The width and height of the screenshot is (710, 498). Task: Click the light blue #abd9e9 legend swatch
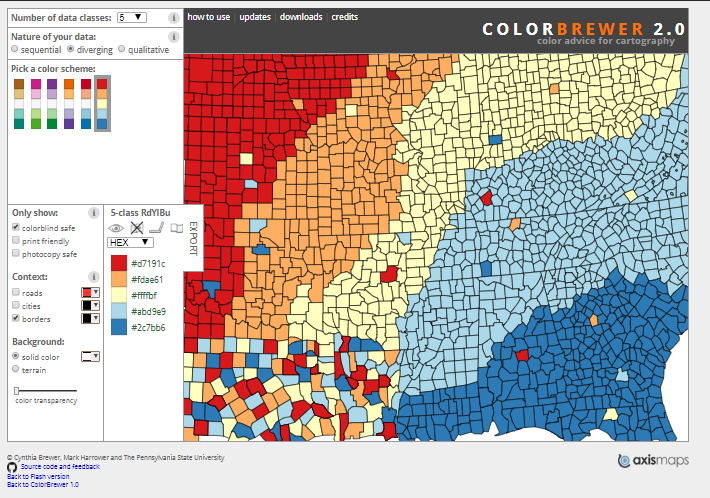(119, 311)
